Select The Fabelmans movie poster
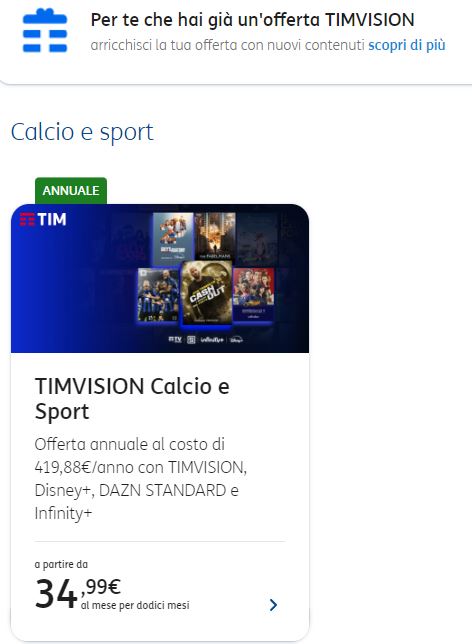This screenshot has height=644, width=472. pyautogui.click(x=215, y=236)
